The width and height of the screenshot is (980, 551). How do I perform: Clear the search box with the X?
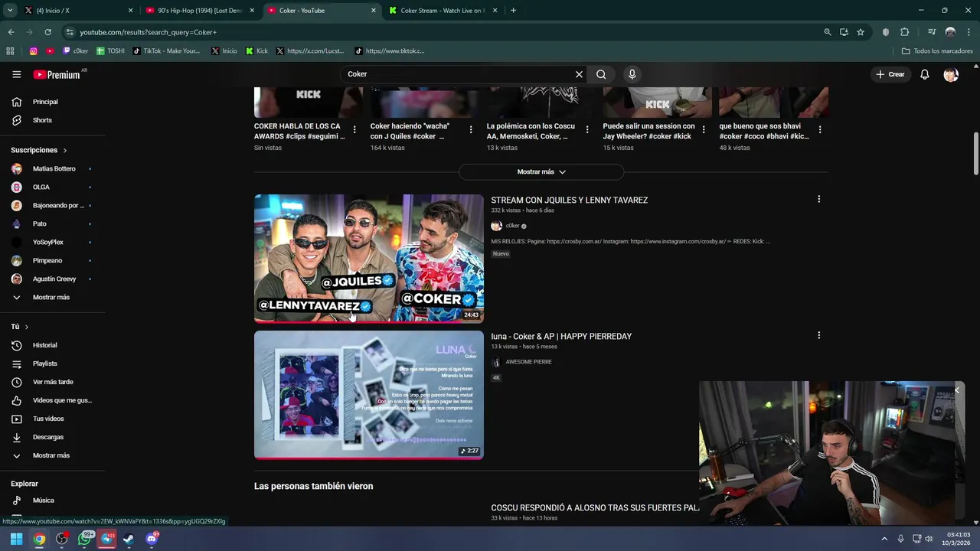[579, 74]
